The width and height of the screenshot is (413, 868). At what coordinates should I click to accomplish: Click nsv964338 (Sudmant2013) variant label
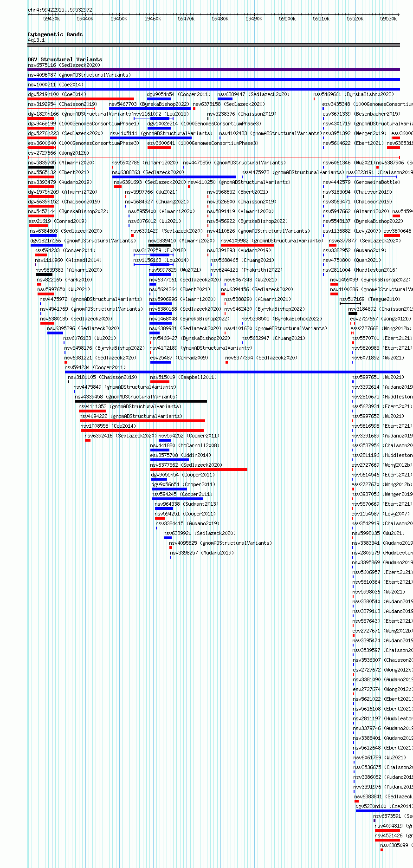187,504
